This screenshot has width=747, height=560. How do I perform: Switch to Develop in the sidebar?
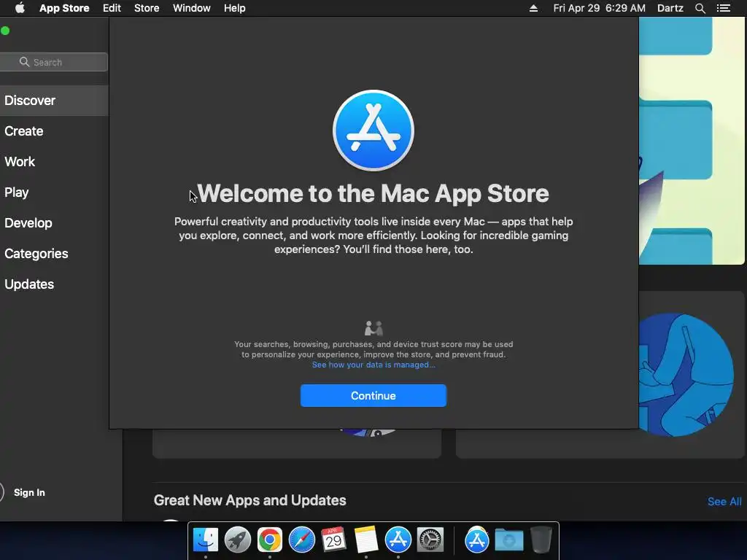coord(28,223)
